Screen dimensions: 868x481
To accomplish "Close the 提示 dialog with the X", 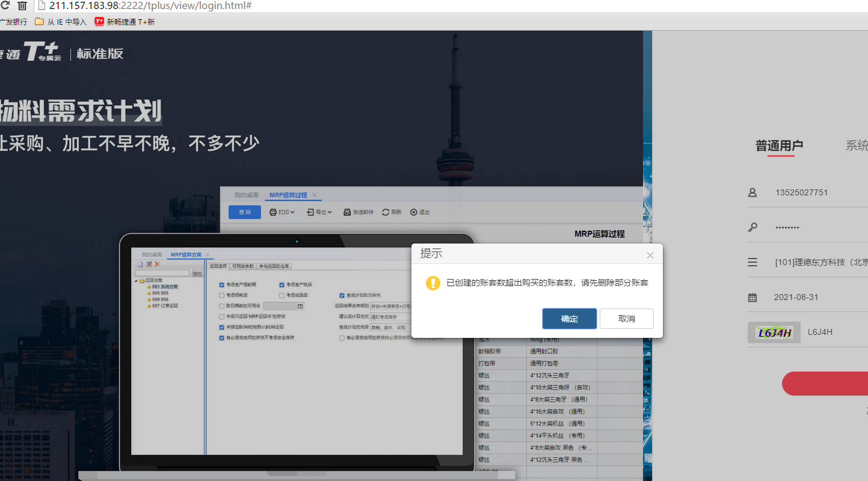I will pyautogui.click(x=650, y=255).
